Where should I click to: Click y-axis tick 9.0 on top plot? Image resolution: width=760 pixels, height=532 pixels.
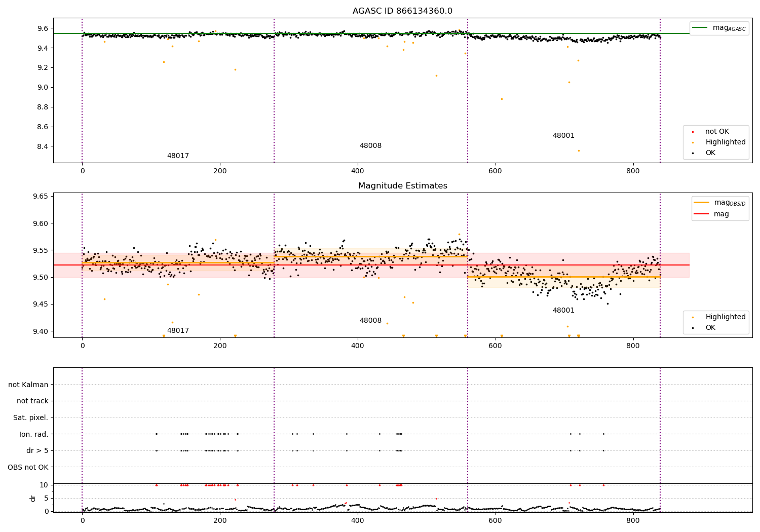(42, 88)
